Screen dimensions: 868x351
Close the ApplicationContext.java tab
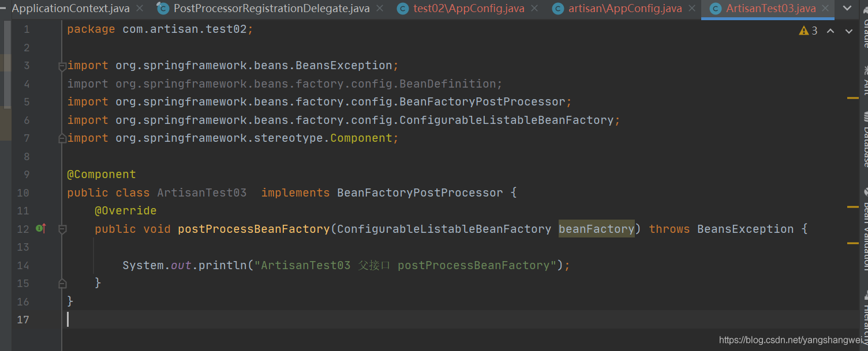[x=140, y=9]
